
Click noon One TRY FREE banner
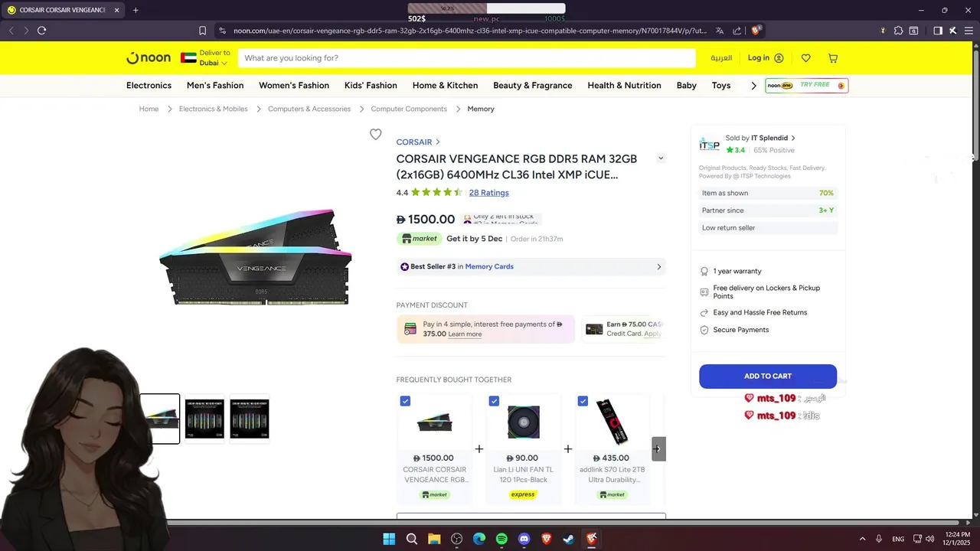807,86
